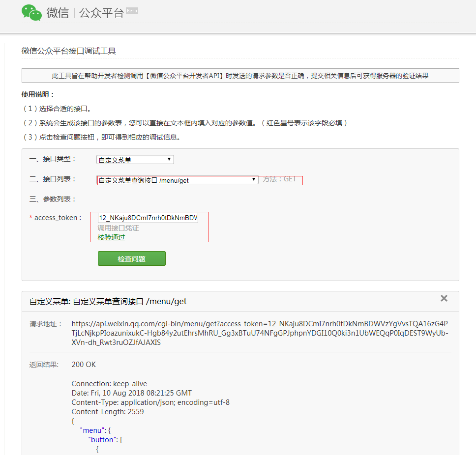The image size is (476, 455).
Task: Click the Date header line
Action: click(x=131, y=393)
